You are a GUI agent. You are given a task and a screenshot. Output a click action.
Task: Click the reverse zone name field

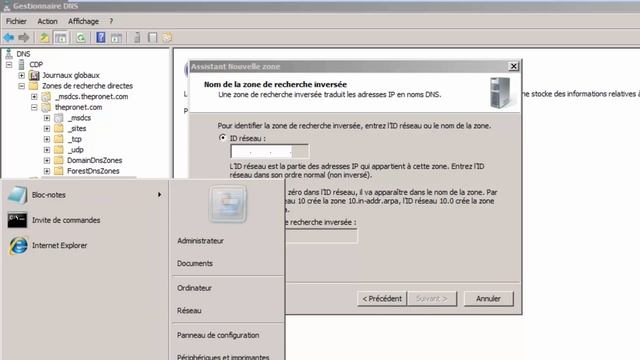[x=321, y=236]
